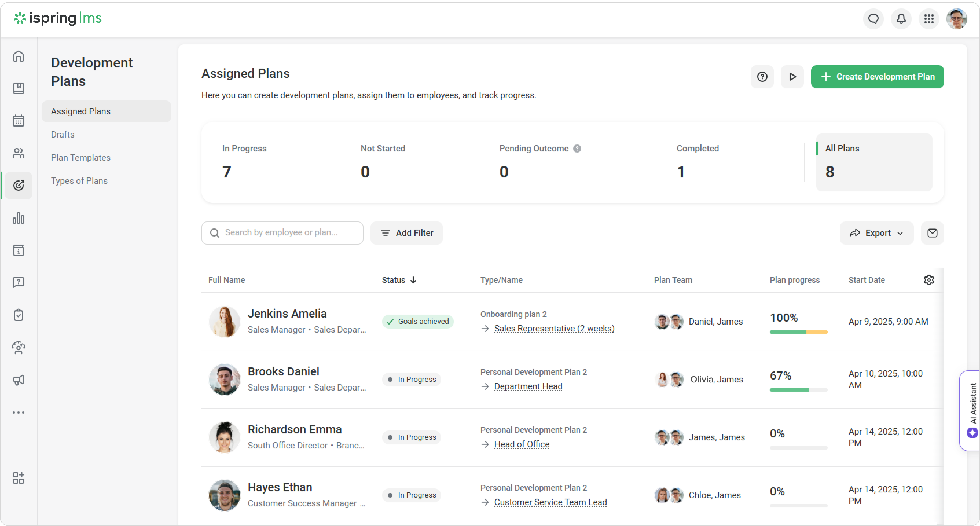980x526 pixels.
Task: Switch to the Drafts section
Action: coord(63,134)
